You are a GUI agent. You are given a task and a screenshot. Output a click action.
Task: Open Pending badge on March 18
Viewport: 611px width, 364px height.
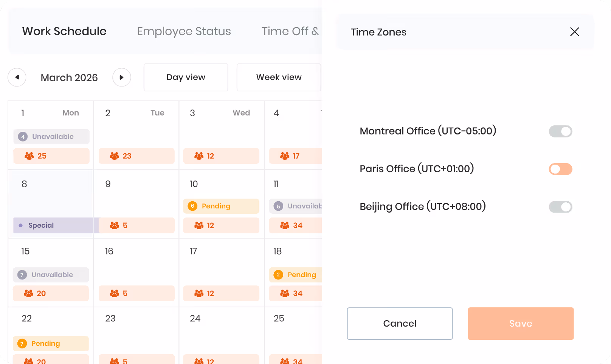point(295,275)
